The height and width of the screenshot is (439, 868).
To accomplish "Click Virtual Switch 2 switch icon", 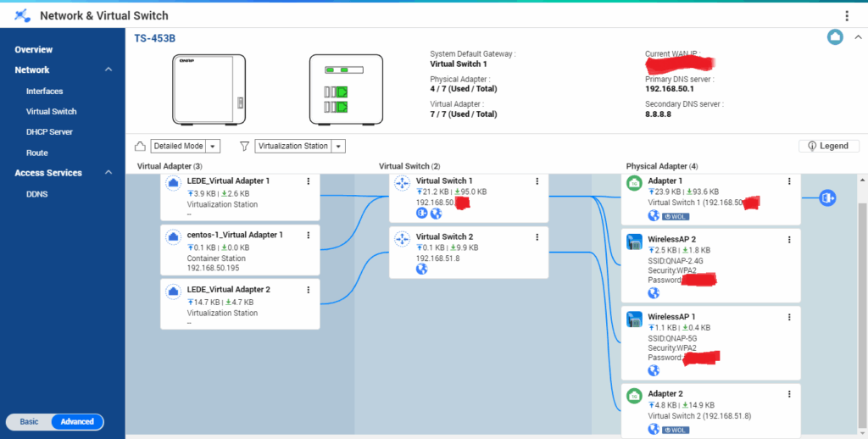I will tap(402, 239).
